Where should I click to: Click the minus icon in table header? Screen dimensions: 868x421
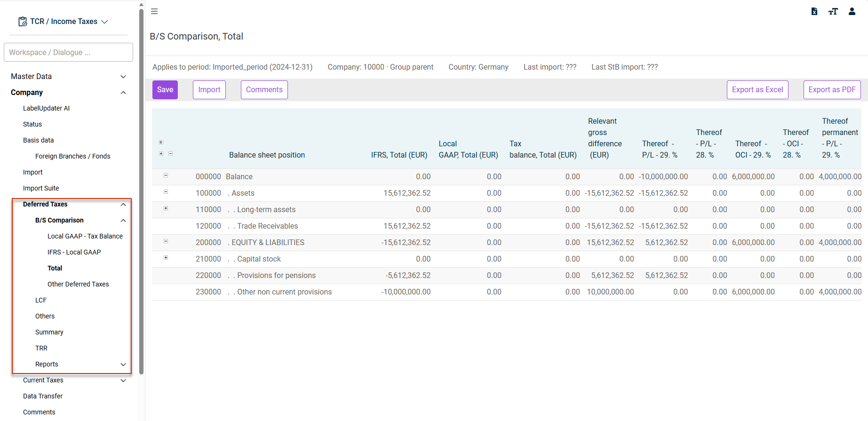click(x=170, y=154)
